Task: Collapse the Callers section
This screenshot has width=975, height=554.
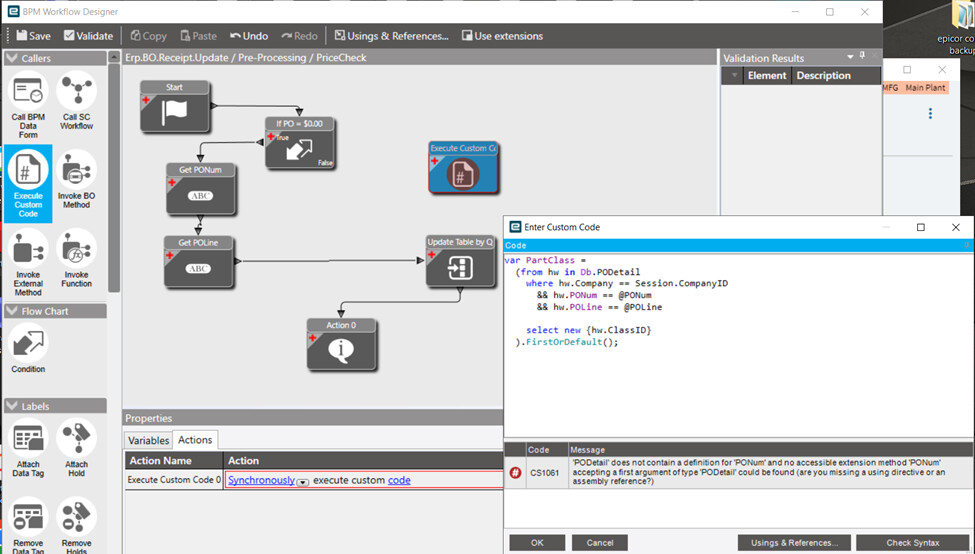Action: click(x=12, y=58)
